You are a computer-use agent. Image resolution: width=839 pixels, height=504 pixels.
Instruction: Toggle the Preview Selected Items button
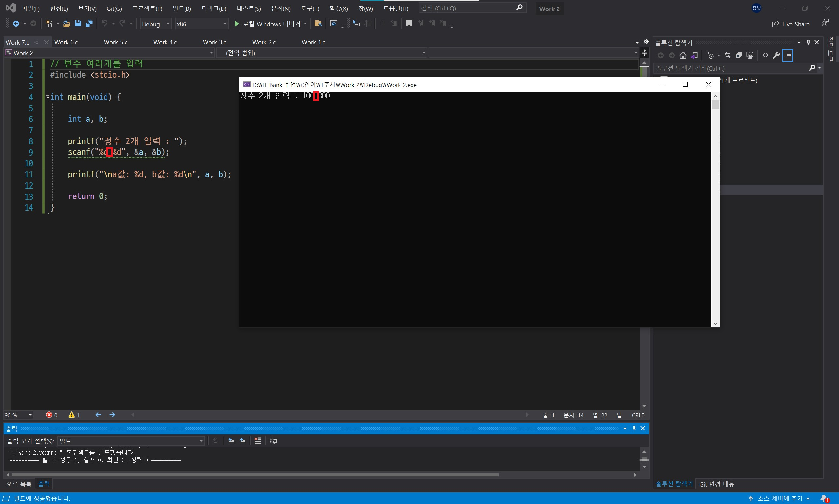pyautogui.click(x=787, y=55)
